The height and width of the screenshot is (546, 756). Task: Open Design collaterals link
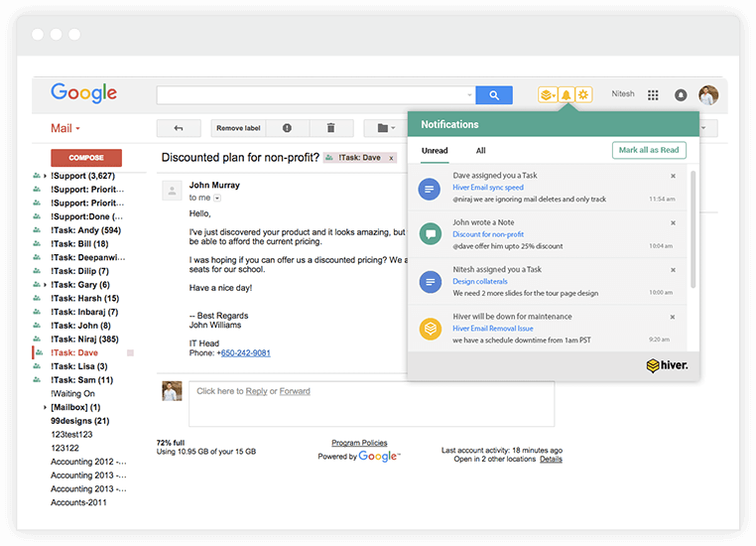(480, 281)
